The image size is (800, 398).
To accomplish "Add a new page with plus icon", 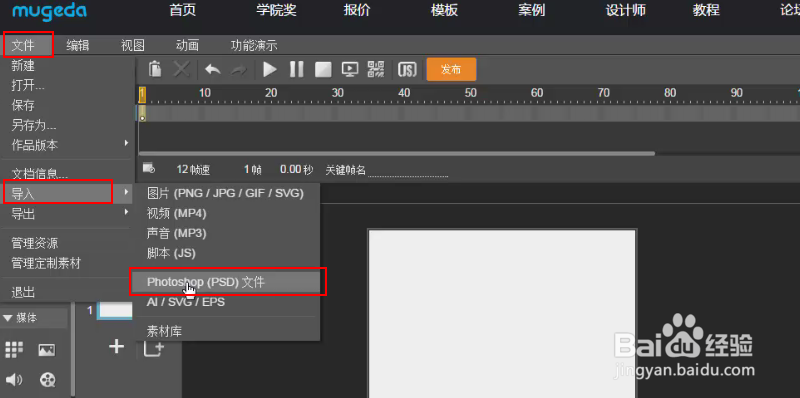I will [117, 347].
